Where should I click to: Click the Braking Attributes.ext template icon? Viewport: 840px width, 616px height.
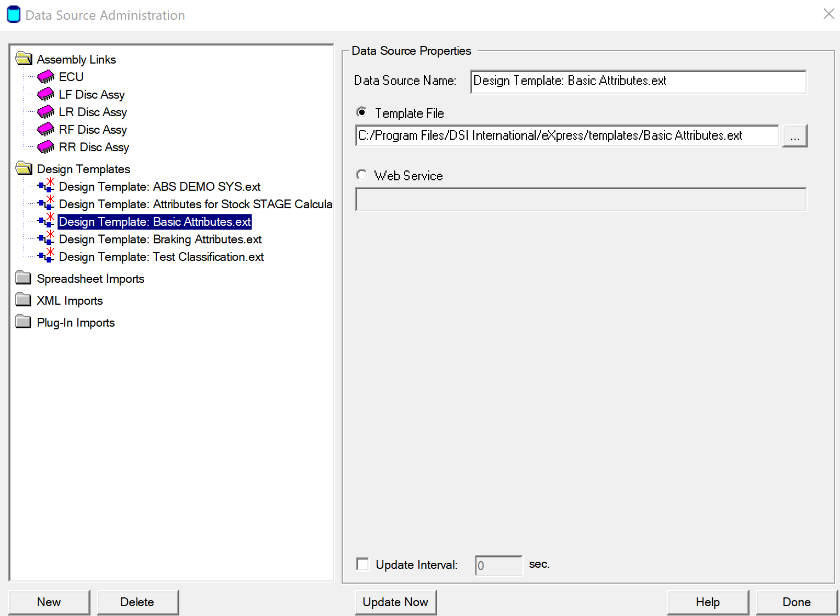click(46, 238)
